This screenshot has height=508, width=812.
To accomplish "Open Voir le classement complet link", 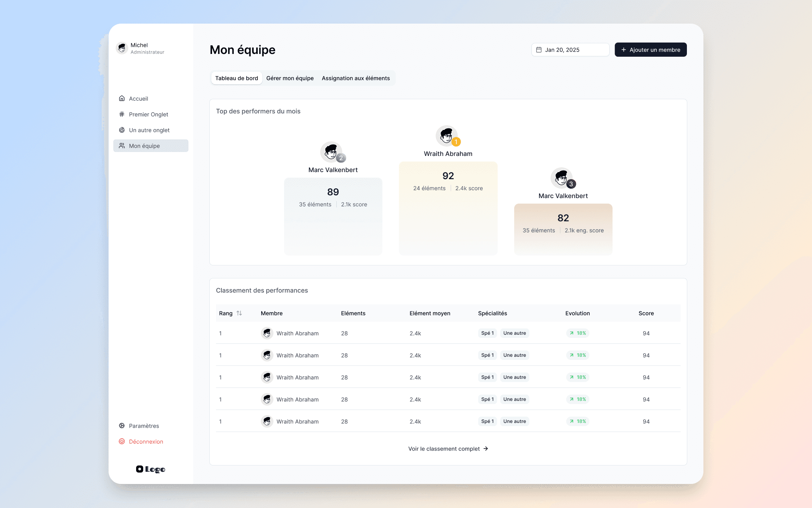I will click(x=448, y=449).
